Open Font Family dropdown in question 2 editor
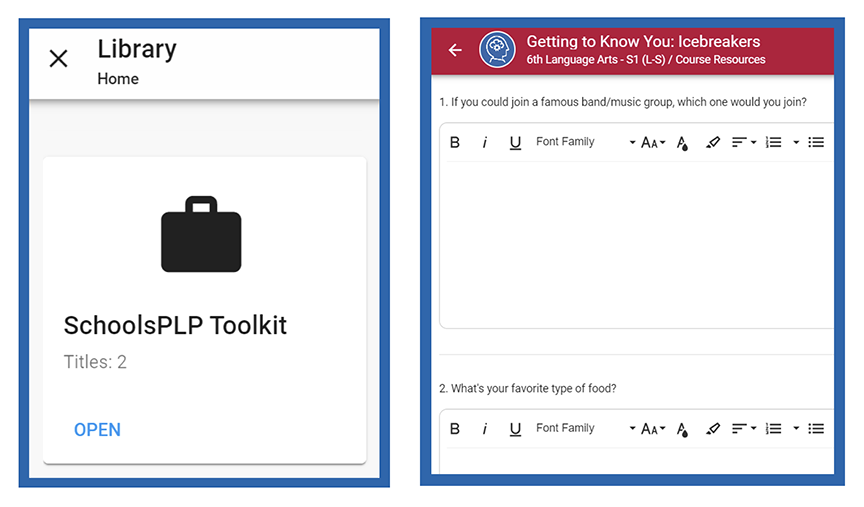Viewport: 864px width, 507px height. tap(585, 428)
